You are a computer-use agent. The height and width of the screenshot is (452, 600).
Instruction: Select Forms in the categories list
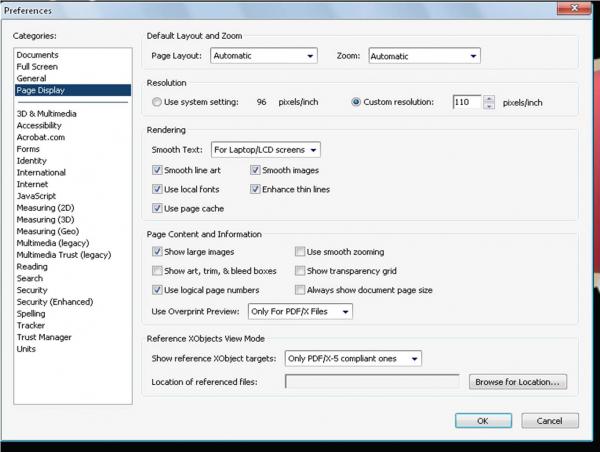(x=28, y=149)
